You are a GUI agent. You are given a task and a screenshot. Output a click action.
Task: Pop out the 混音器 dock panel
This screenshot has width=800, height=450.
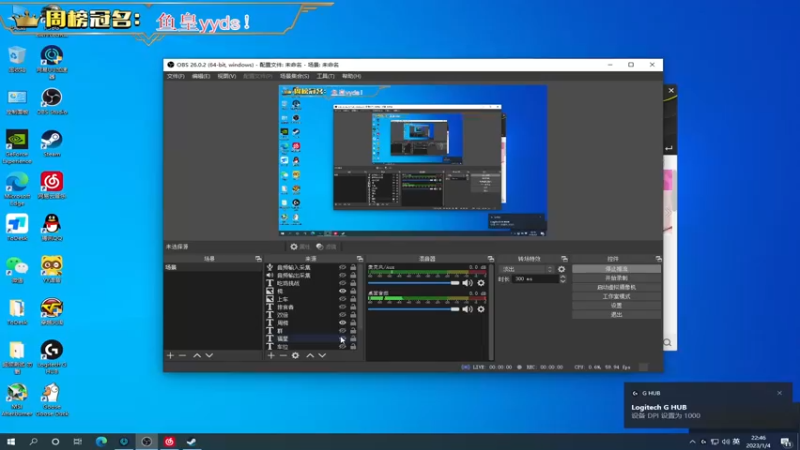point(490,259)
